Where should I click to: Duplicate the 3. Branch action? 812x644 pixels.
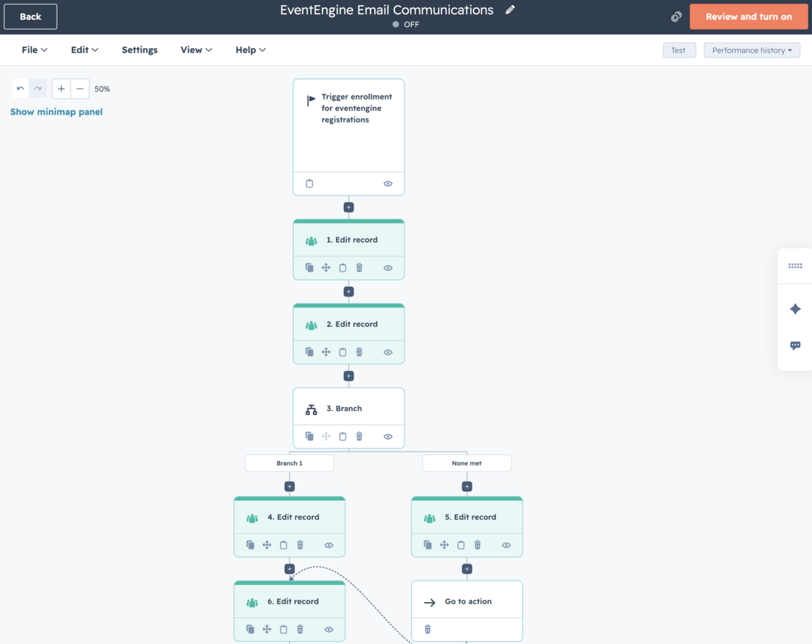[x=309, y=437]
